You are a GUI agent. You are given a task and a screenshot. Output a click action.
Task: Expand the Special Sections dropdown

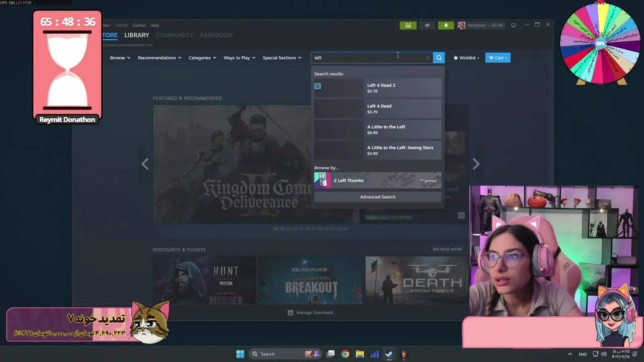[282, 58]
